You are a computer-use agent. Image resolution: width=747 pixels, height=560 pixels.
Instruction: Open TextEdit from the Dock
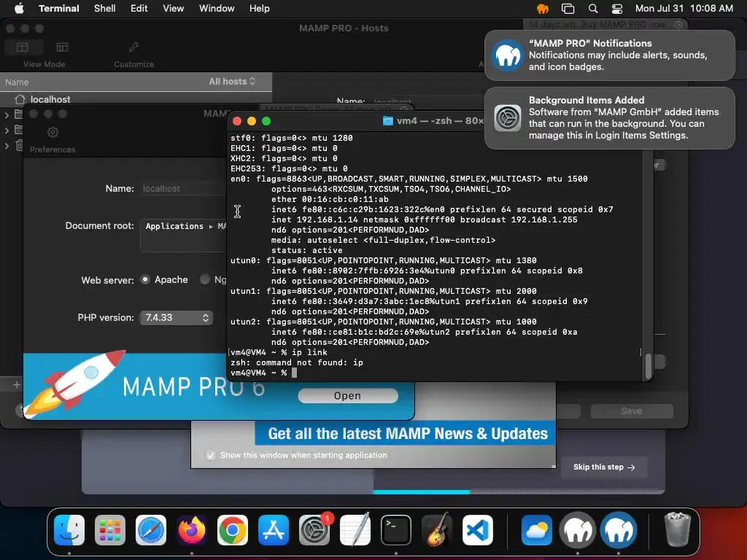coord(355,530)
